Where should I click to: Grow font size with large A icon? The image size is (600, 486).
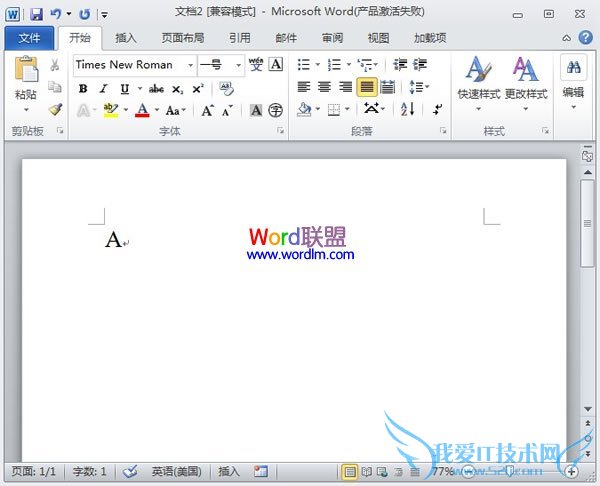pos(207,111)
